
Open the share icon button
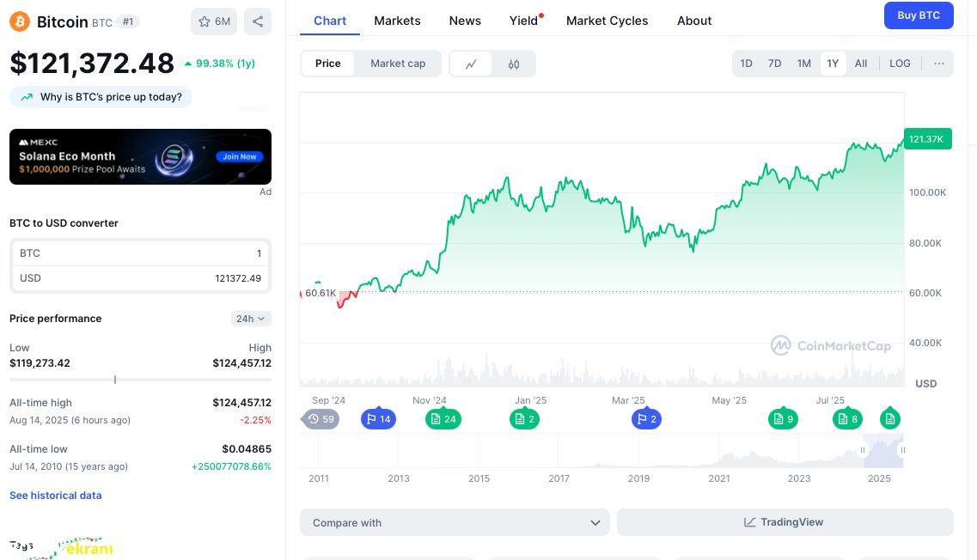pyautogui.click(x=257, y=21)
